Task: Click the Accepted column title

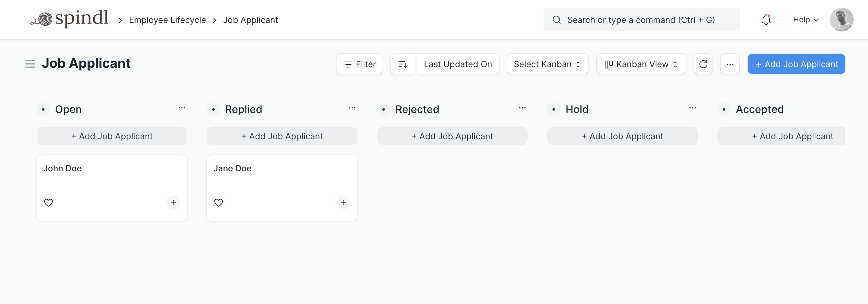Action: point(759,109)
